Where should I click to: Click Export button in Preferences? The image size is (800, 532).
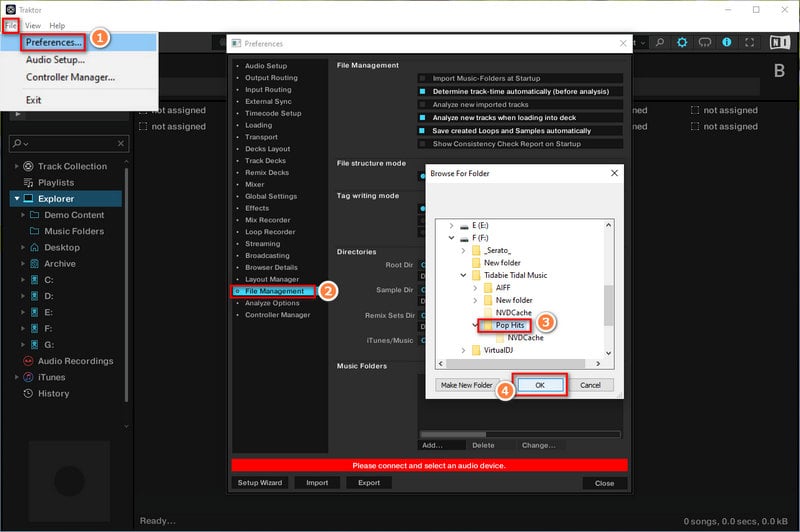369,483
